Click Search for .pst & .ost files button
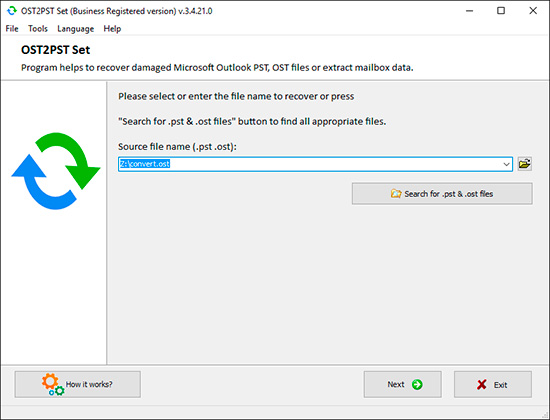 [442, 193]
